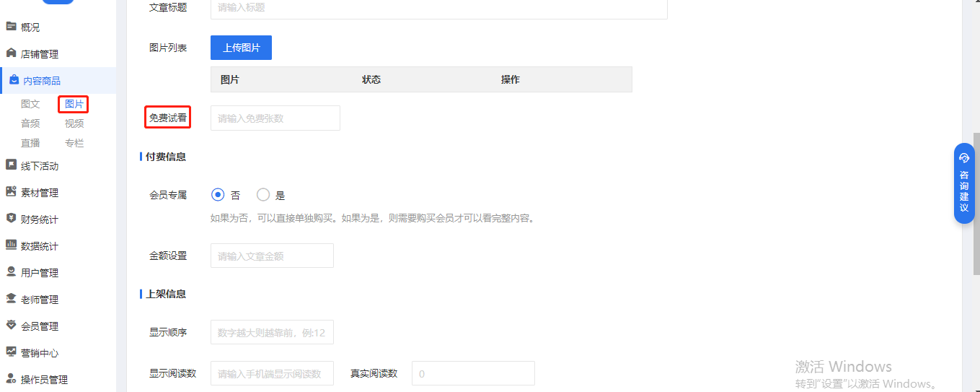Select the 是 radio for 会员专属
Viewport: 980px width, 392px height.
(263, 195)
